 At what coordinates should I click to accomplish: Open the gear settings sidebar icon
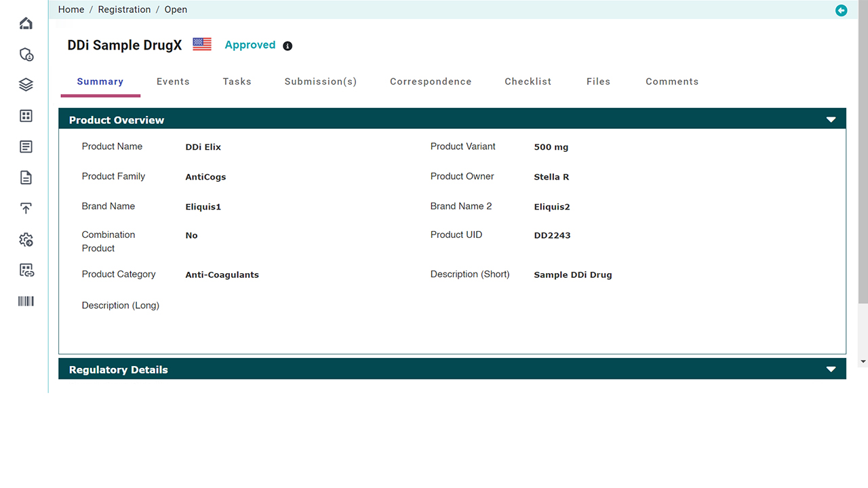26,240
